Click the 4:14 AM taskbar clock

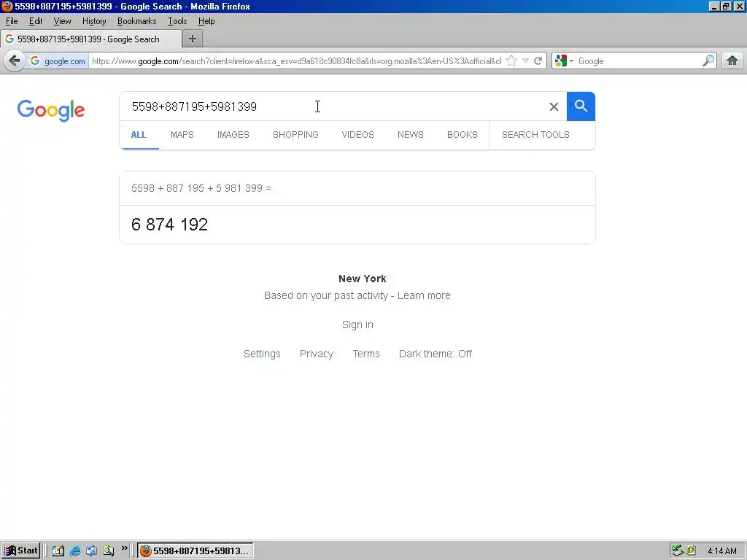click(721, 551)
